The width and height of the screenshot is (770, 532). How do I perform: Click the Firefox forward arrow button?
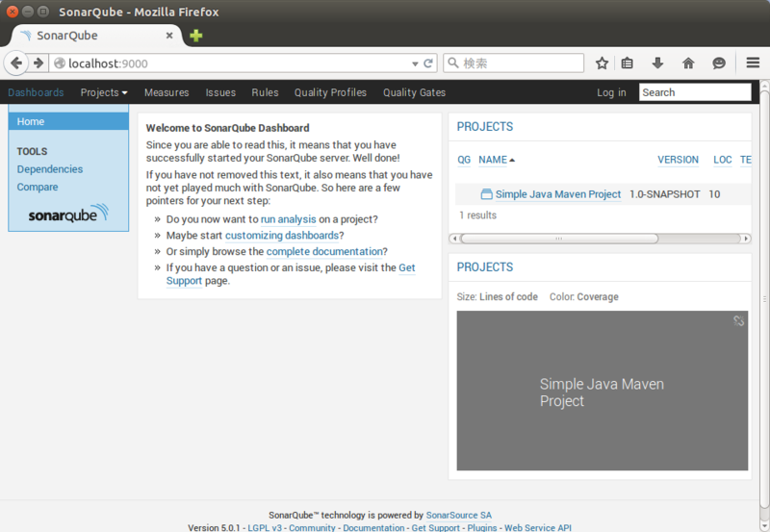38,63
